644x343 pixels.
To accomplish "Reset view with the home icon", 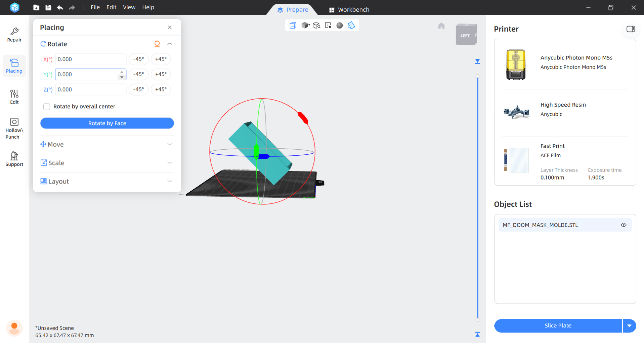I will (x=441, y=26).
